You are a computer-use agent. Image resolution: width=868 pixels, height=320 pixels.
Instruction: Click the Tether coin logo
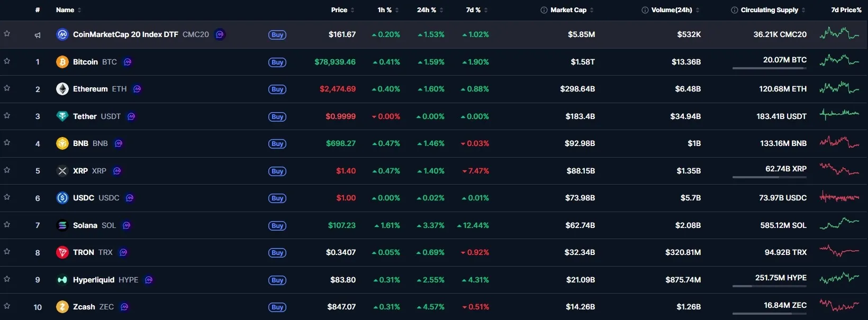pos(62,116)
